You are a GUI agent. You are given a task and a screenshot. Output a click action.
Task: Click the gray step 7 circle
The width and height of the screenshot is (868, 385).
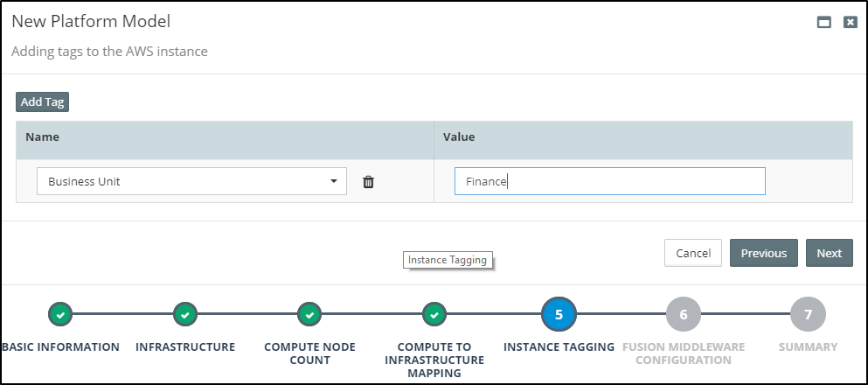(808, 314)
